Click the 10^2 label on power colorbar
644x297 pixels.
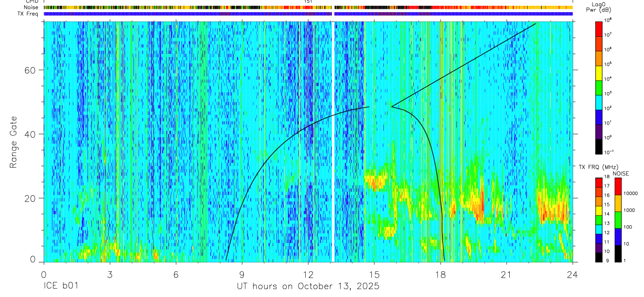click(x=607, y=108)
